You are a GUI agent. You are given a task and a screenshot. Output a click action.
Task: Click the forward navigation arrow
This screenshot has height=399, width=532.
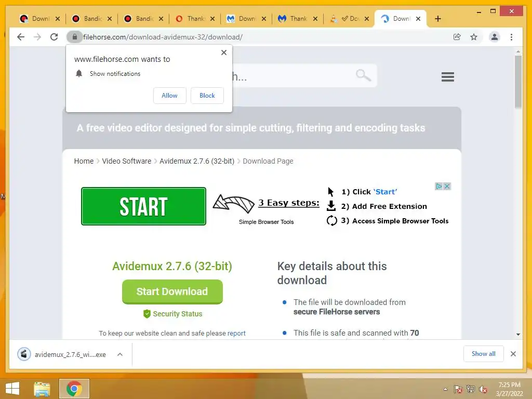click(x=37, y=37)
